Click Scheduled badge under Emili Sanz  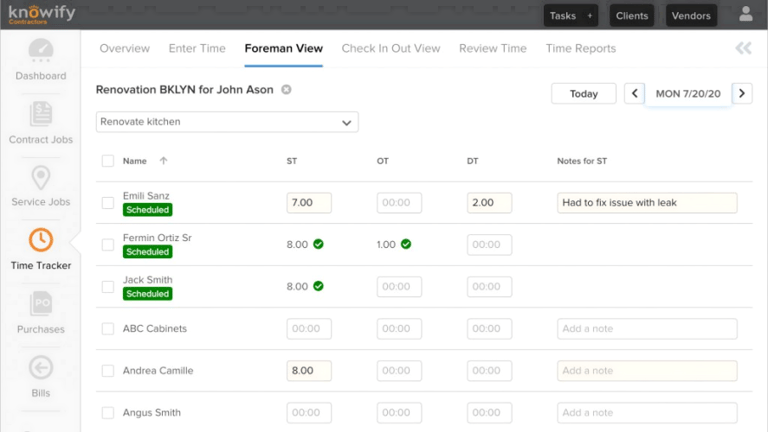tap(147, 210)
